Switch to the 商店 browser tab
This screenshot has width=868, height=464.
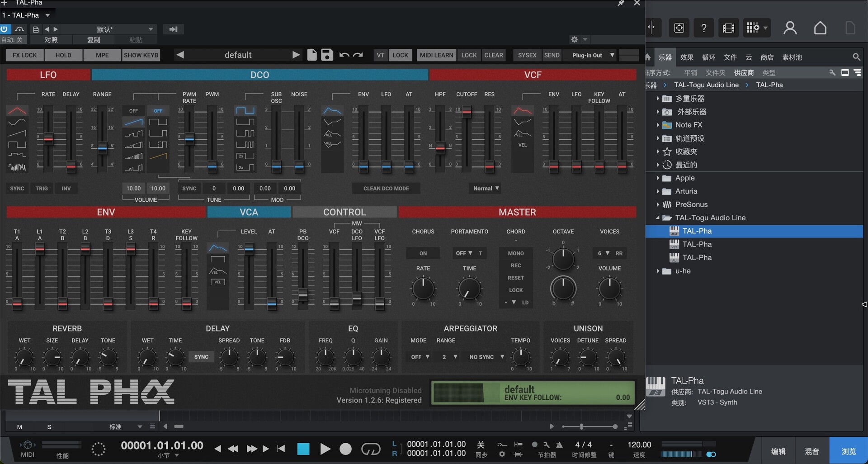point(767,57)
